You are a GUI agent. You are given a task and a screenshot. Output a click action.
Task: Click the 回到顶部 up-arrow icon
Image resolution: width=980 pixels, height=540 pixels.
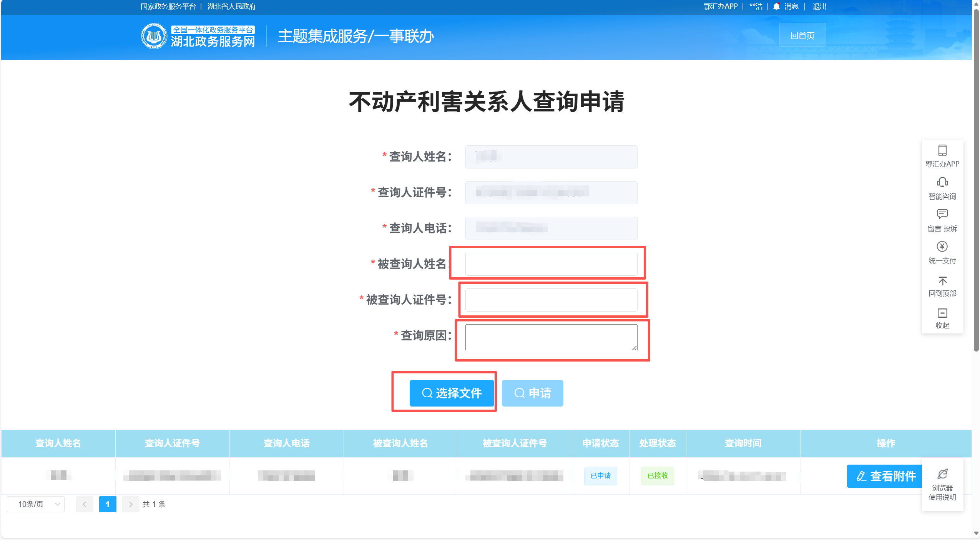coord(942,281)
